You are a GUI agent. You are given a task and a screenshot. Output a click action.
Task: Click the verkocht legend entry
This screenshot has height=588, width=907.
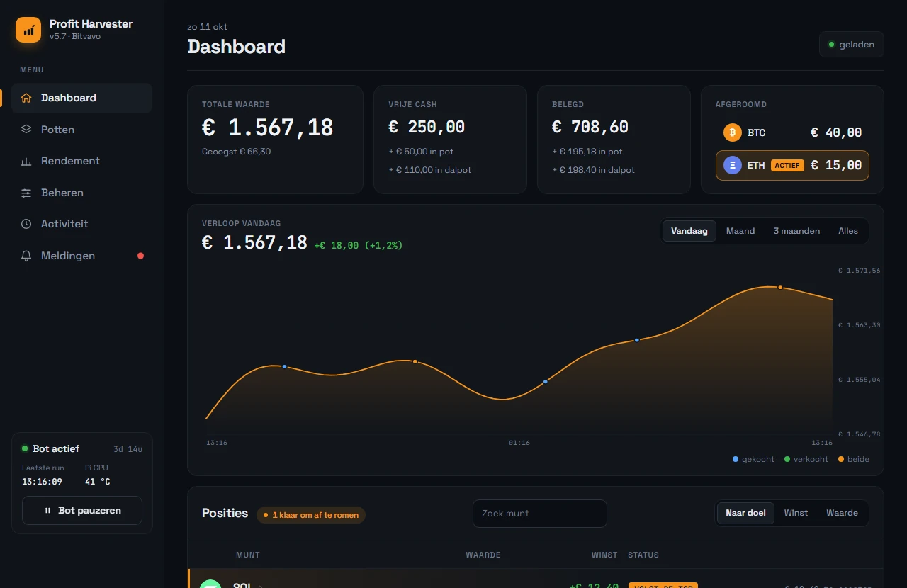tap(806, 459)
